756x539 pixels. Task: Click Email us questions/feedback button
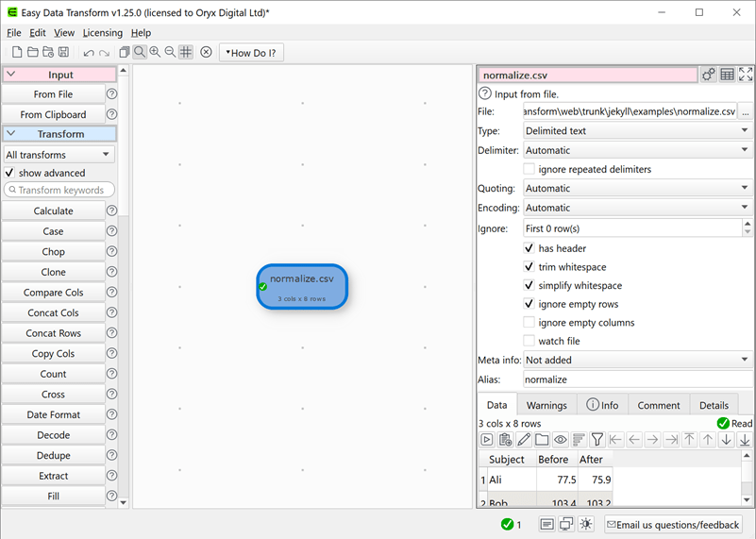(x=673, y=525)
